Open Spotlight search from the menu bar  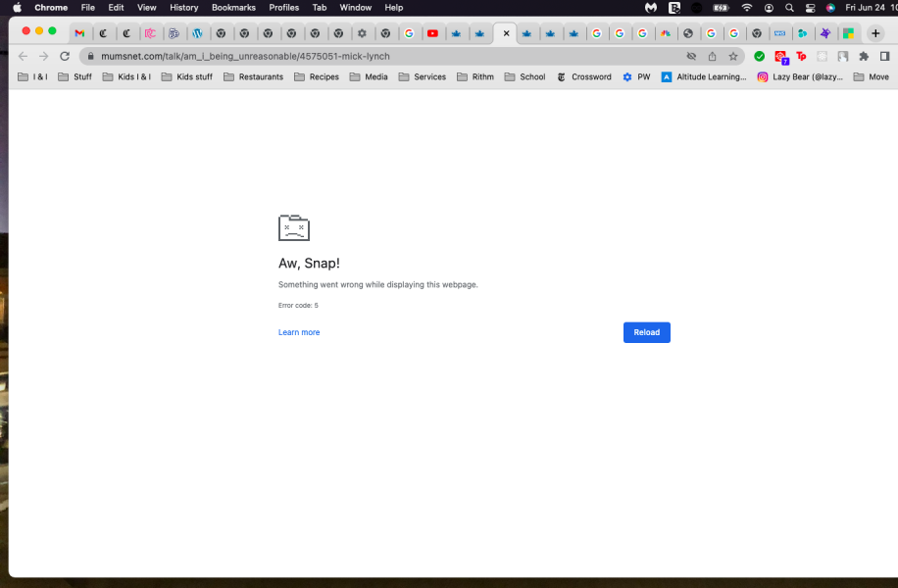(790, 8)
